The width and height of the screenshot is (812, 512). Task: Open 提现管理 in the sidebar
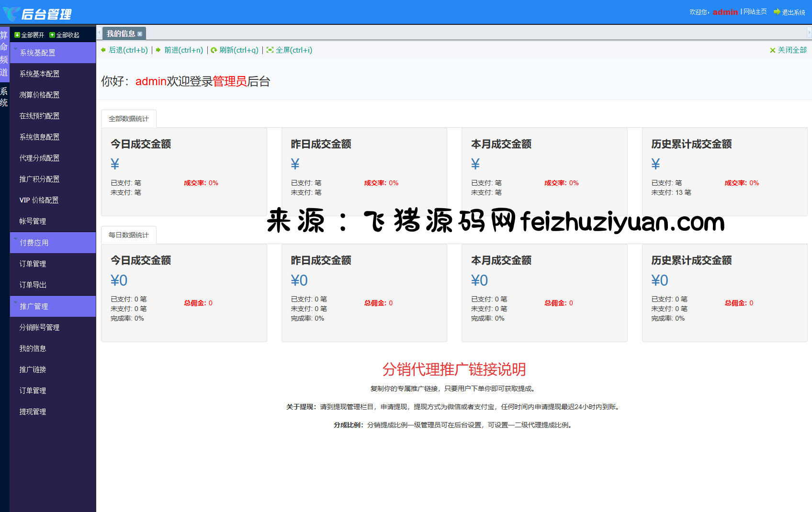click(x=33, y=412)
